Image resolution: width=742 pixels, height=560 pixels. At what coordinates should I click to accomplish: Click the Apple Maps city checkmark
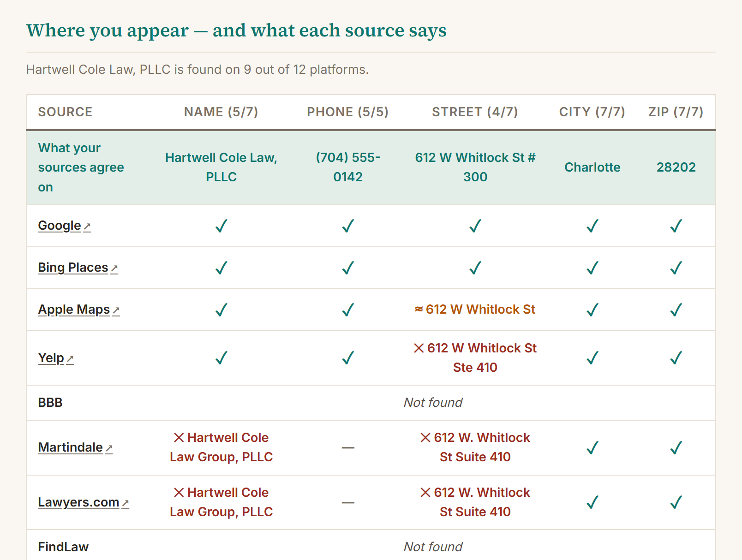pyautogui.click(x=592, y=310)
